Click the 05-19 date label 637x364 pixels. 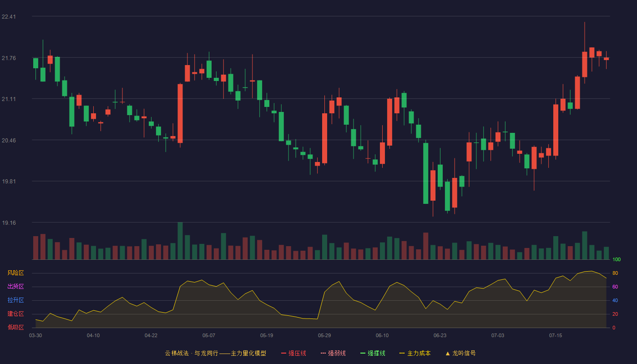point(267,335)
